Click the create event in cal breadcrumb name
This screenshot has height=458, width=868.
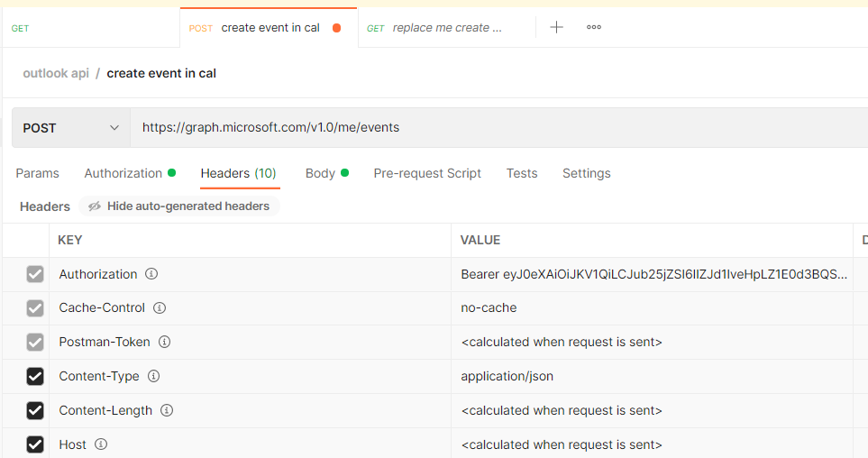click(161, 73)
